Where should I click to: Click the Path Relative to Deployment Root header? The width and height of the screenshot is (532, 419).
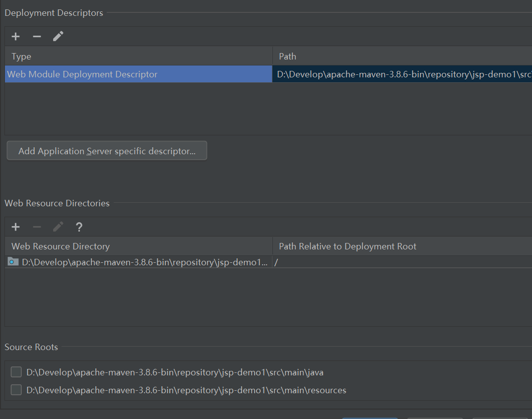click(347, 246)
